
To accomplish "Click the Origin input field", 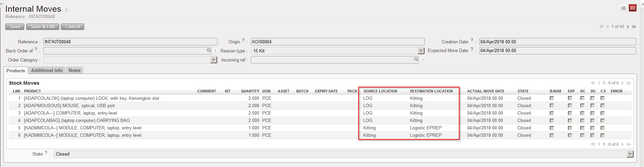I will 337,42.
